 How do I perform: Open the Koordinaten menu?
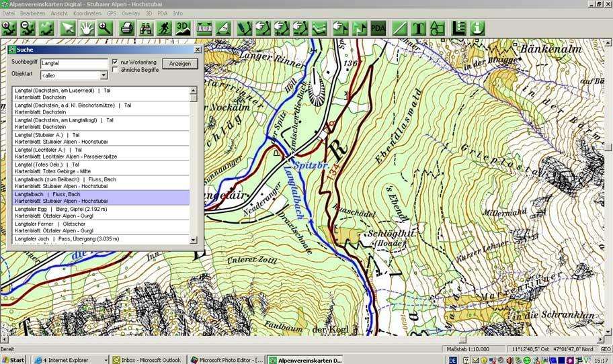tap(87, 13)
